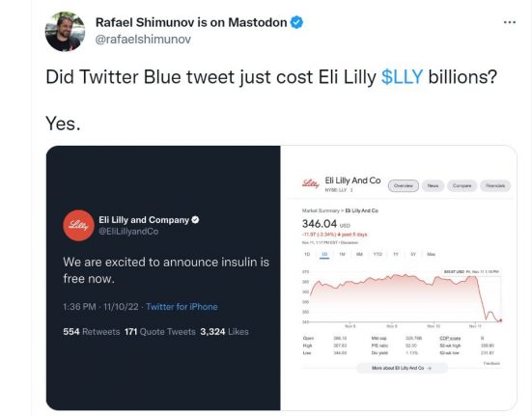Open the fake insulin tweet screenshot image
532x416 pixels.
163,278
